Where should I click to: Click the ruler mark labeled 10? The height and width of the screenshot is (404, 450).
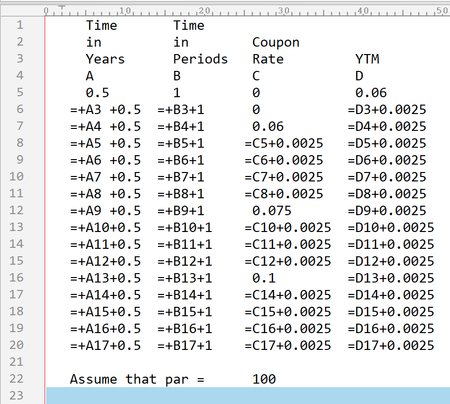pyautogui.click(x=126, y=11)
